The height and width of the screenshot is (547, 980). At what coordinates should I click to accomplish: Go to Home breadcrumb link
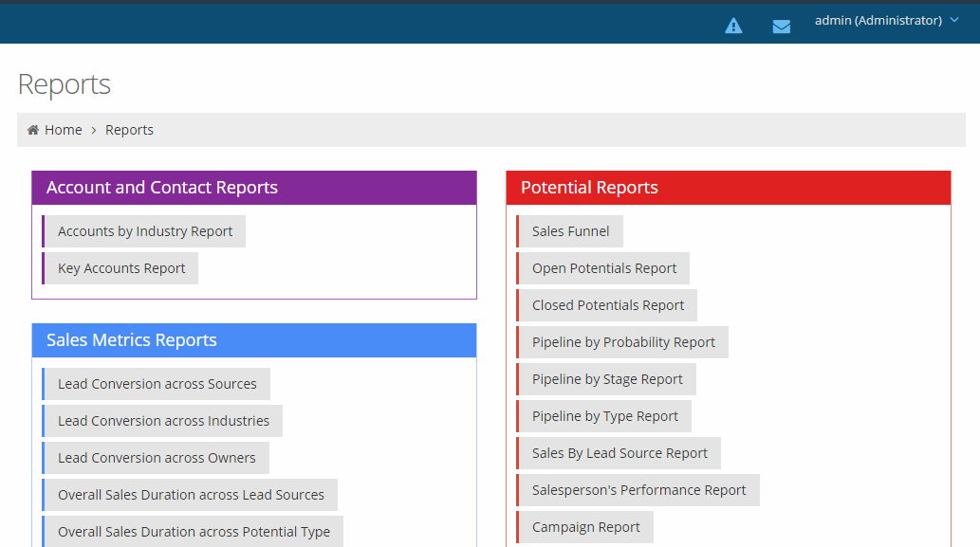[x=63, y=130]
